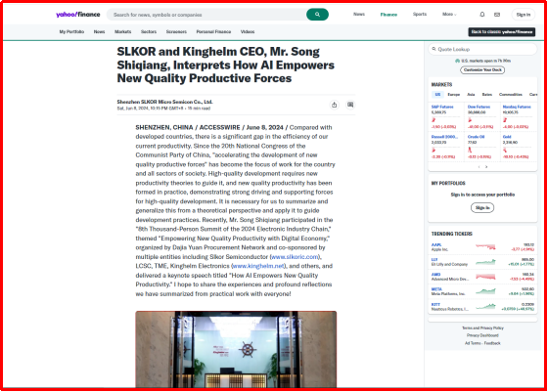Screen dimensions: 548x392
Task: Open Privacy Dashboard link
Action: pyautogui.click(x=482, y=335)
